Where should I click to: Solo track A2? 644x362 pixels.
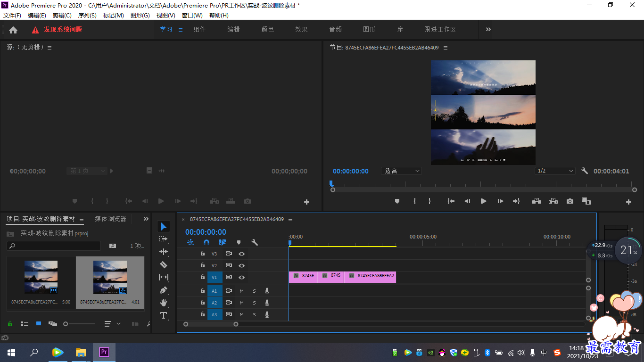254,303
